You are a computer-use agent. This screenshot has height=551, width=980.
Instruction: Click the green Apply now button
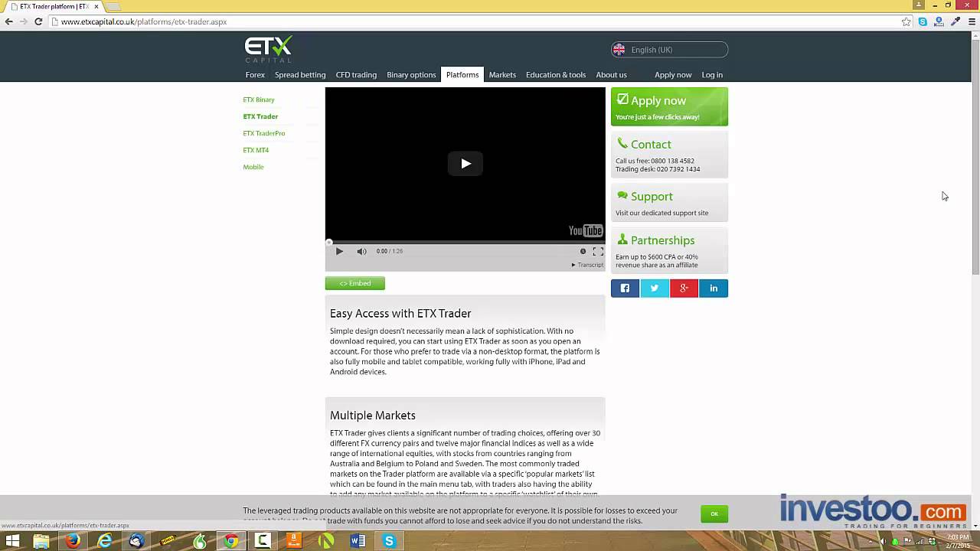tap(669, 106)
